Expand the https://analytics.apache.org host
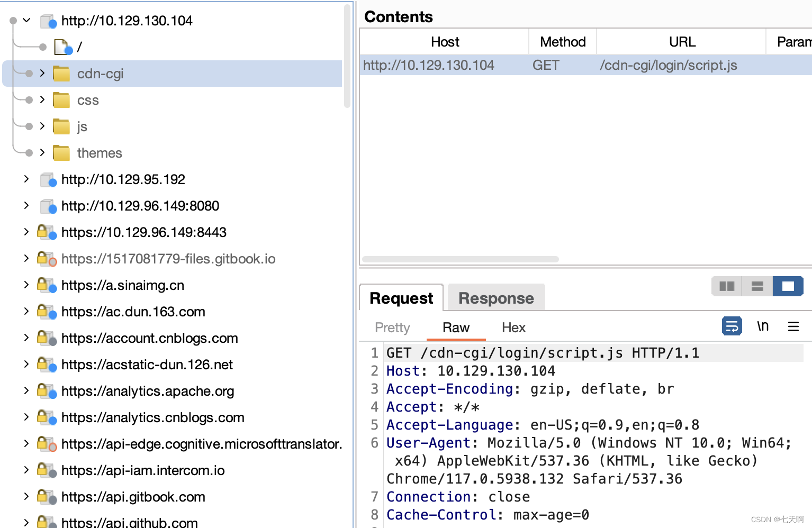The height and width of the screenshot is (528, 812). click(26, 390)
